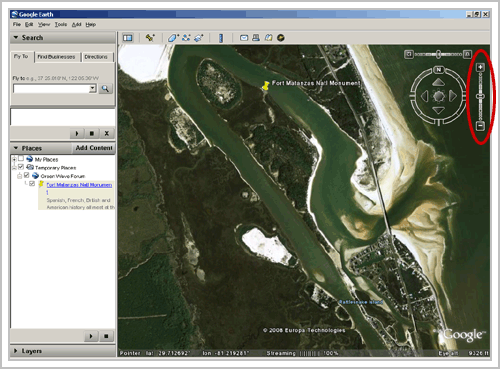
Task: Uncheck the Temporary Places checkbox
Action: [x=21, y=167]
